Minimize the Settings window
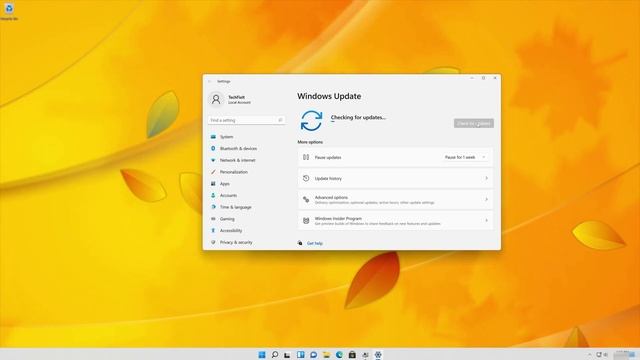 pos(472,78)
